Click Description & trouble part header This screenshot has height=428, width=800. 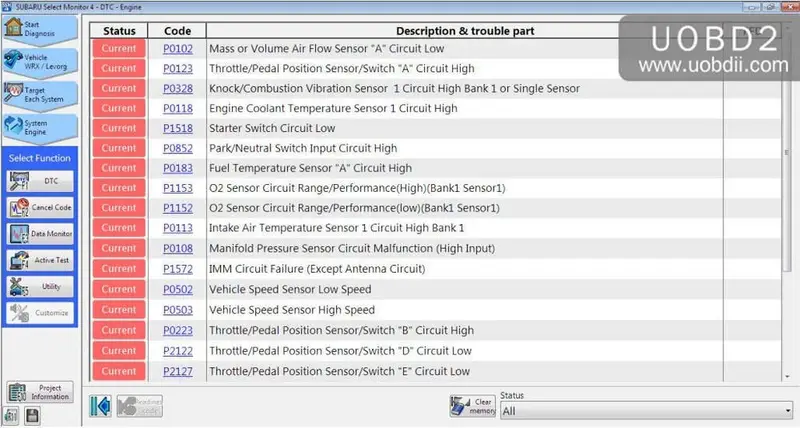pos(465,31)
